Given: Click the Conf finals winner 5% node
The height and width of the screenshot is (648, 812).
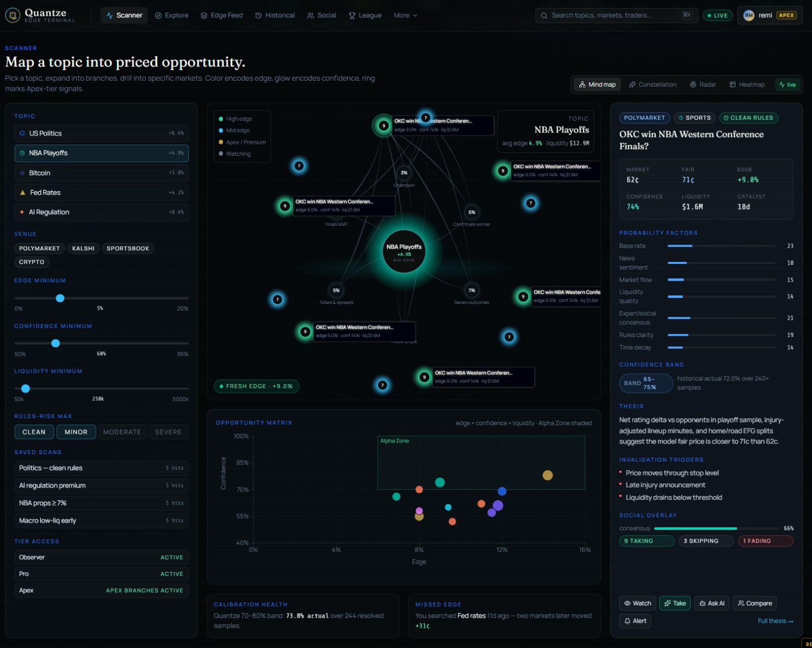Looking at the screenshot, I should 472,213.
